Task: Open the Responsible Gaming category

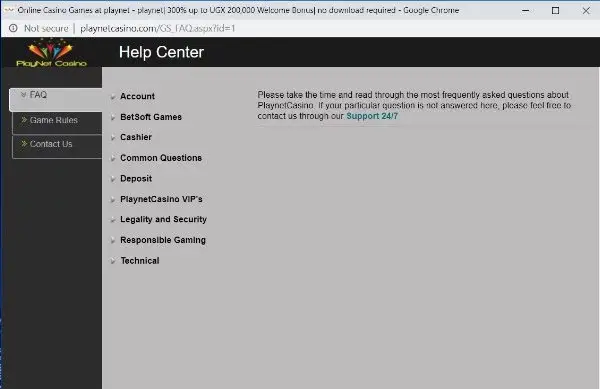Action: [163, 240]
